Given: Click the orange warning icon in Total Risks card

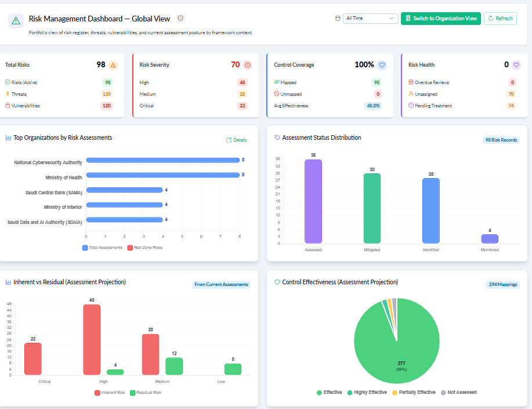Looking at the screenshot, I should [113, 65].
